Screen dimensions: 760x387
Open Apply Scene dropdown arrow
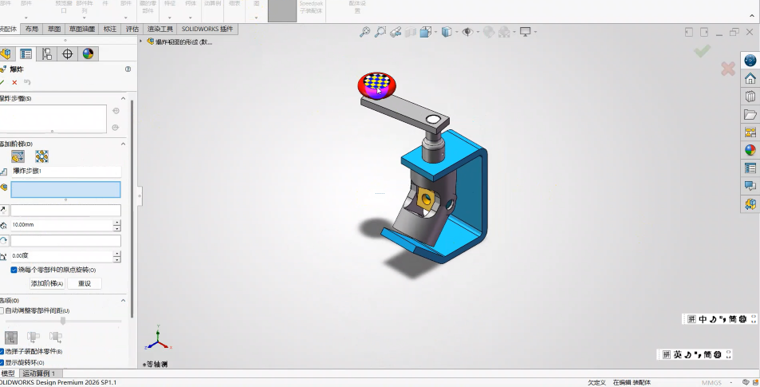(514, 32)
